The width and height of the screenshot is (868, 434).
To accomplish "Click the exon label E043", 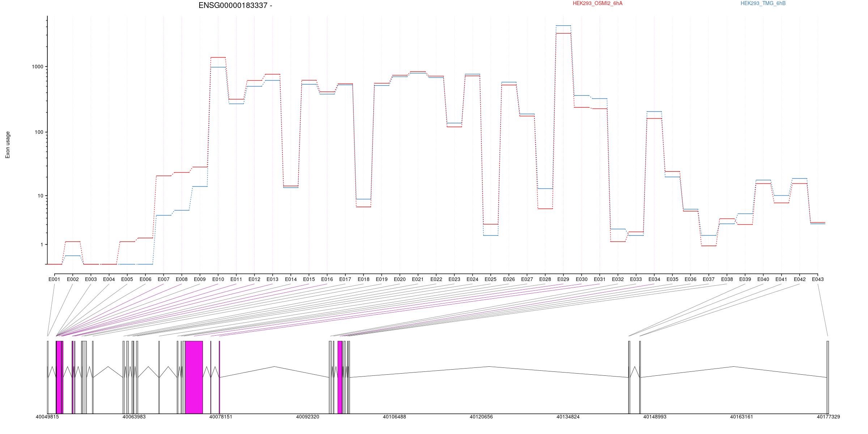I will pos(818,279).
